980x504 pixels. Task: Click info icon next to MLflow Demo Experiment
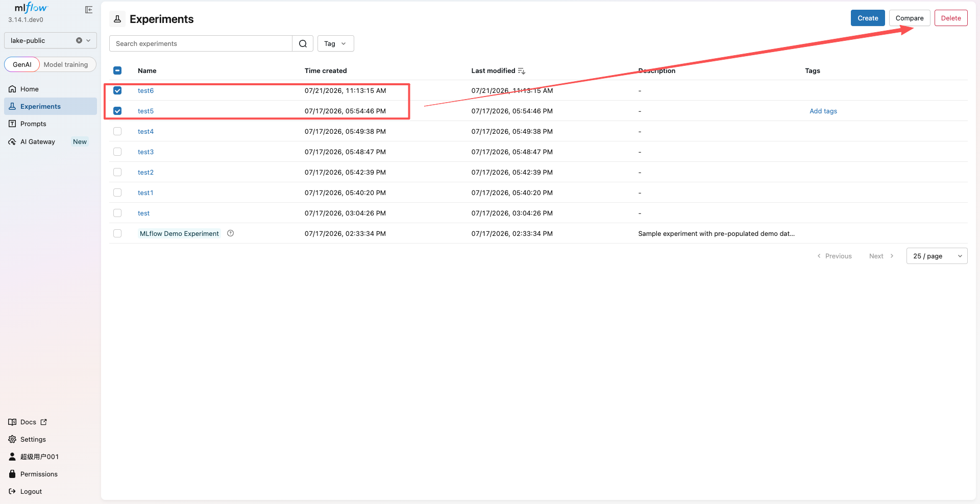[x=230, y=233]
